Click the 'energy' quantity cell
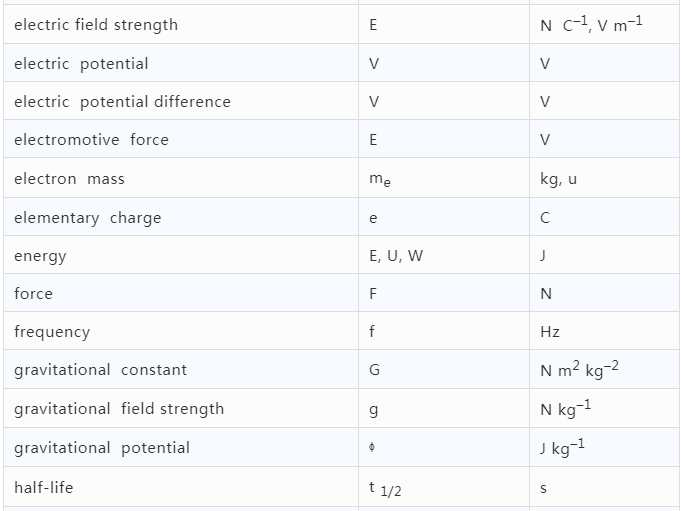 (181, 255)
